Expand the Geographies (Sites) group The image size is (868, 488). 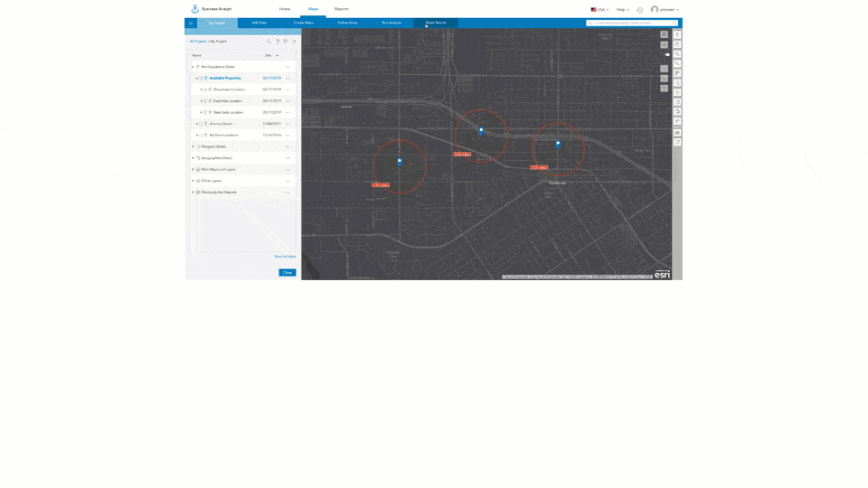click(x=193, y=158)
